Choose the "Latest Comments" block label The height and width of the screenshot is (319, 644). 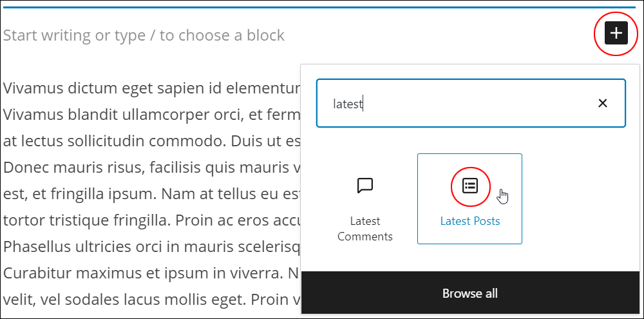click(x=365, y=229)
